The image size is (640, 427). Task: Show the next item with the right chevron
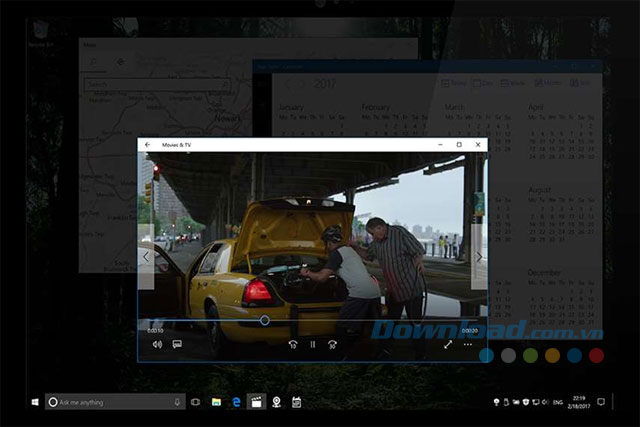(x=479, y=257)
